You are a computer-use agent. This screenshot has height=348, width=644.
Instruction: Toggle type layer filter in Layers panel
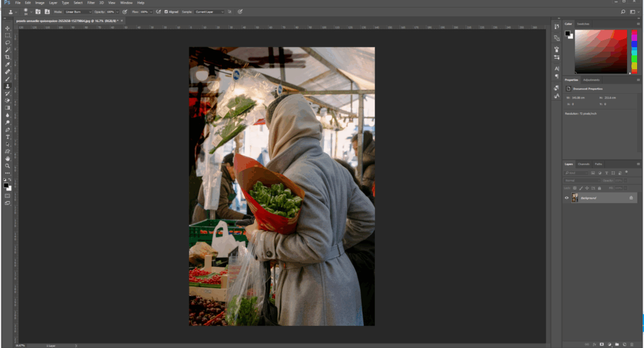pos(606,173)
